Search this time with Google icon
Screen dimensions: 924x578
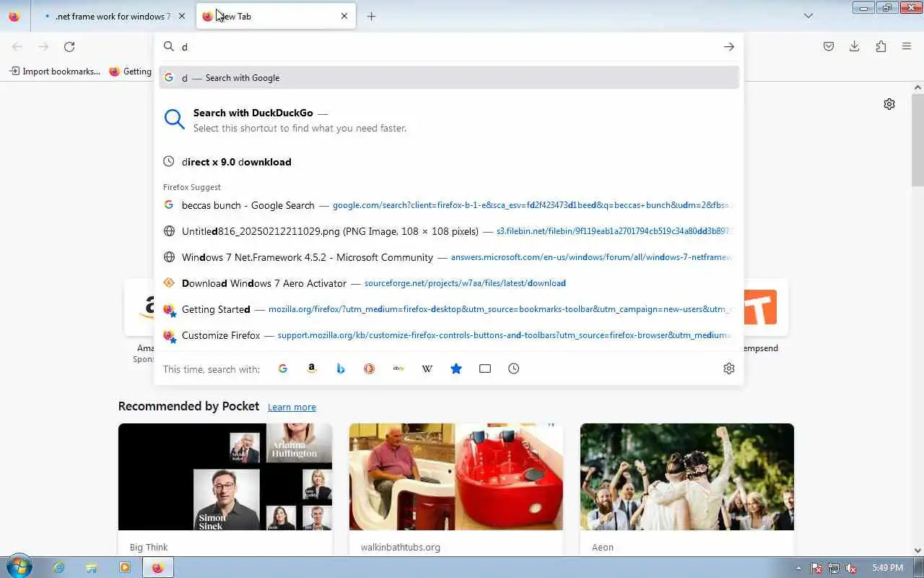pos(283,368)
